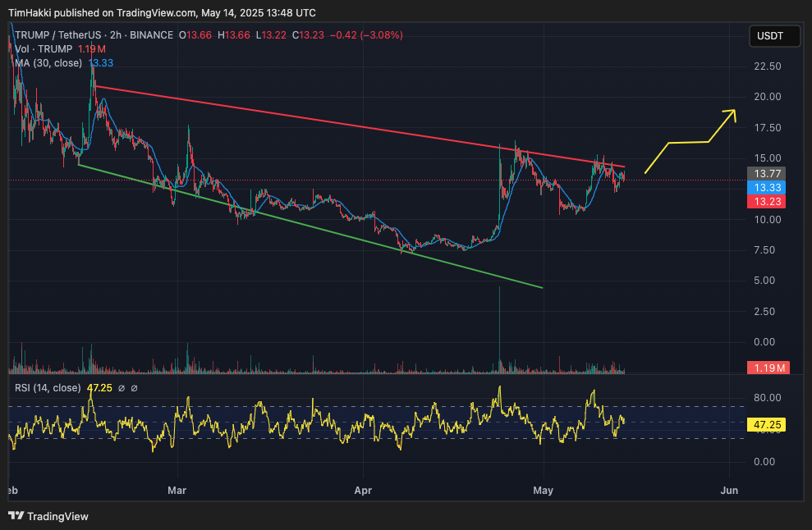Click the TimHakki published on TradingView.com header text

click(x=162, y=12)
